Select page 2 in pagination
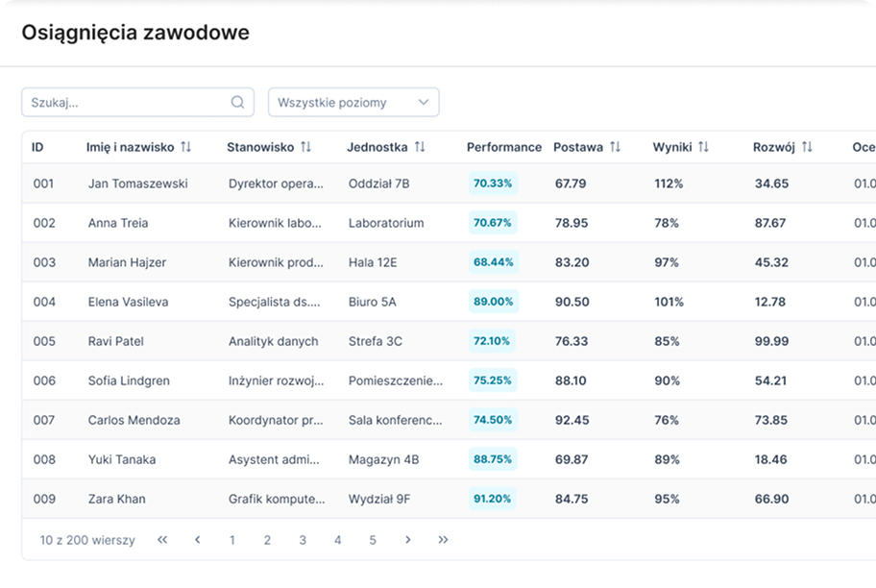This screenshot has width=876, height=588. pos(267,541)
